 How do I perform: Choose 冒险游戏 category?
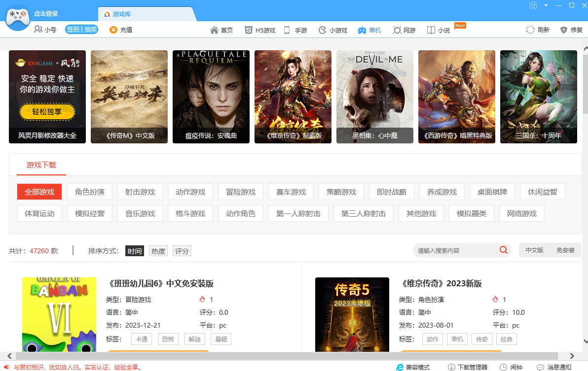241,192
